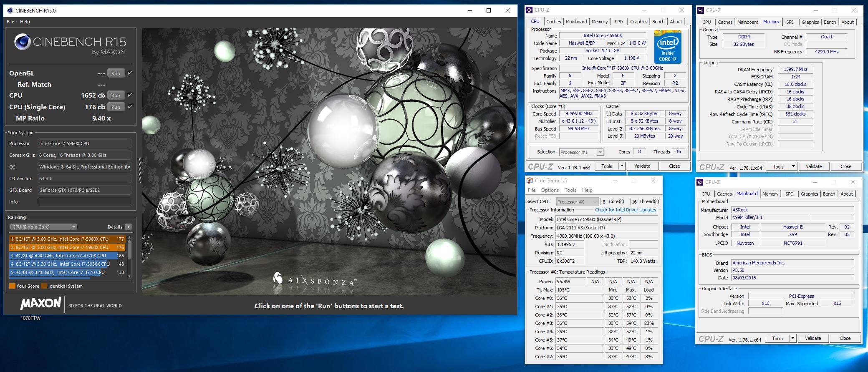
Task: Switch to Mainboard tab in CPU-Z processor window
Action: (x=576, y=22)
